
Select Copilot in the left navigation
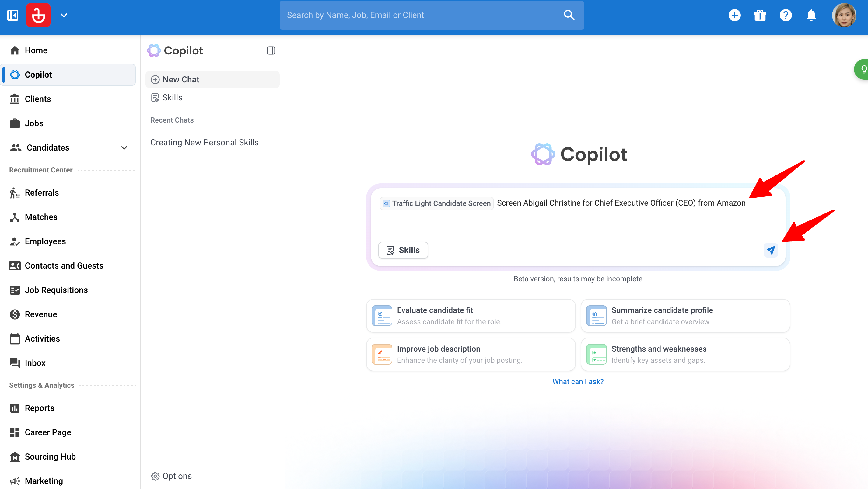[68, 75]
